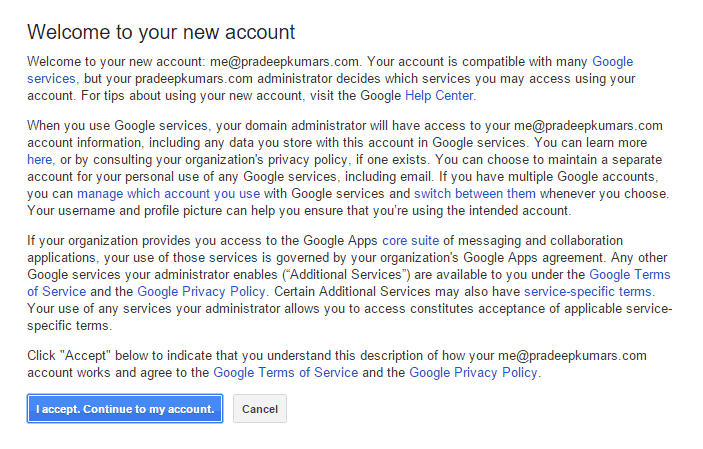
Task: Click the quoted "Accept" word in last paragraph
Action: coord(86,356)
